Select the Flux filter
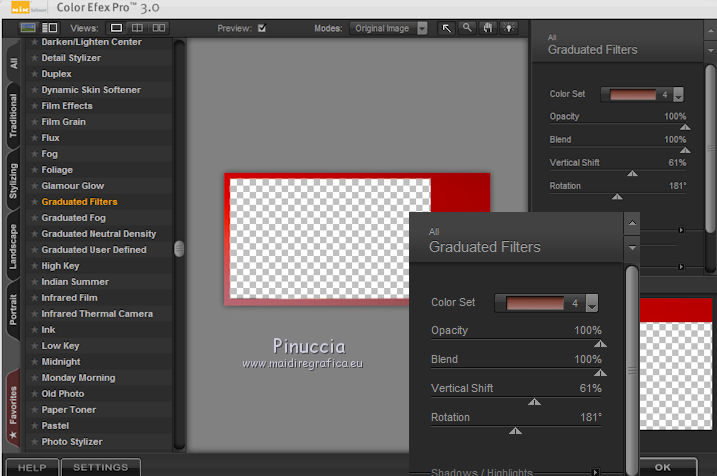 (50, 138)
